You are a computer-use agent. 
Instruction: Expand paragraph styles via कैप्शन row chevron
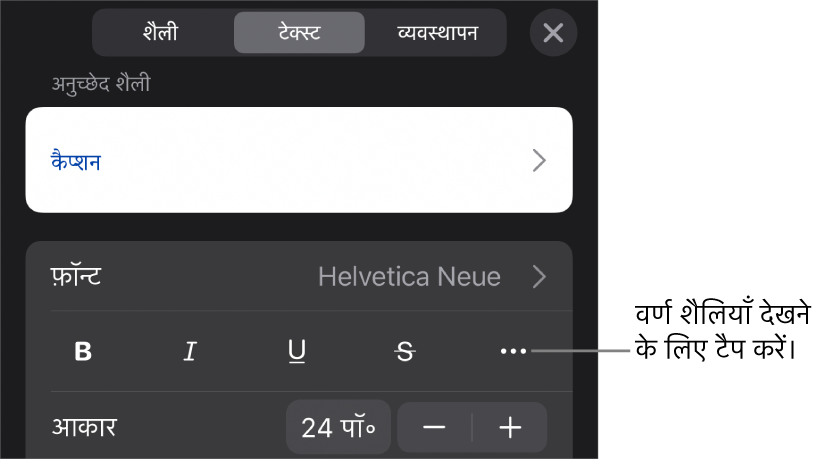[x=539, y=160]
